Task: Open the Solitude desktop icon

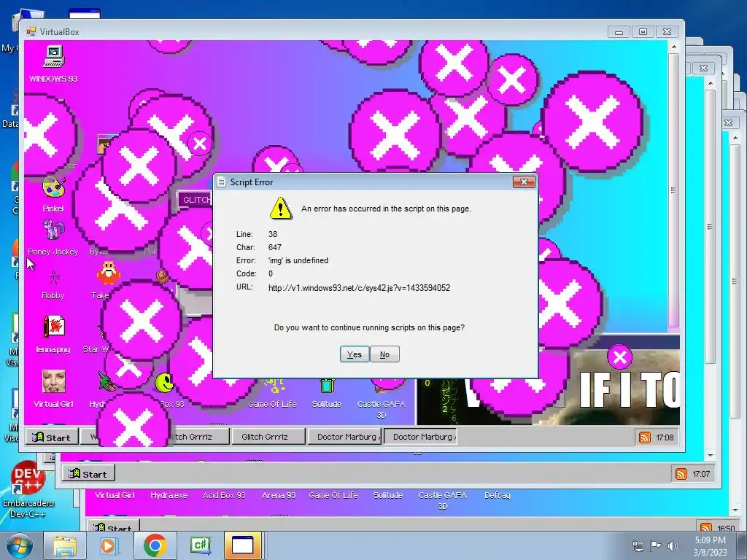Action: 327,386
